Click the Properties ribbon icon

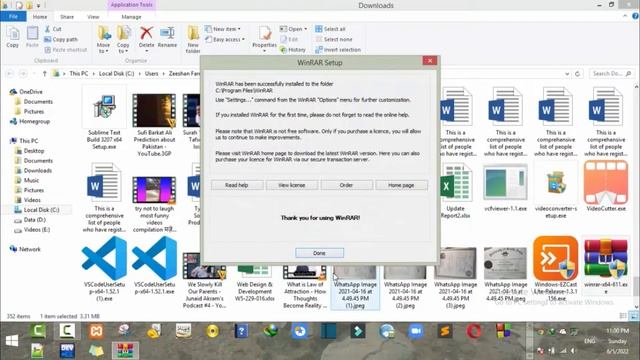point(264,39)
